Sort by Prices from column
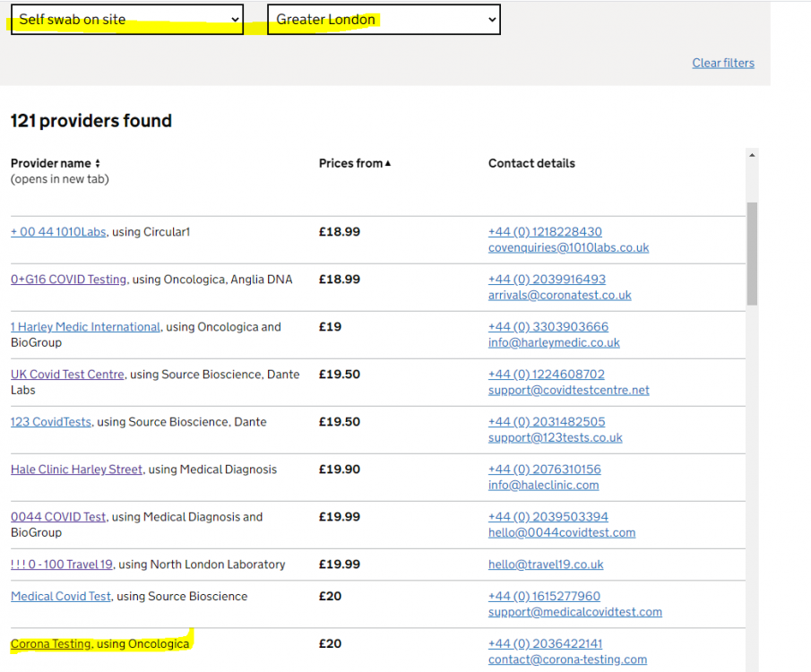 click(x=355, y=163)
